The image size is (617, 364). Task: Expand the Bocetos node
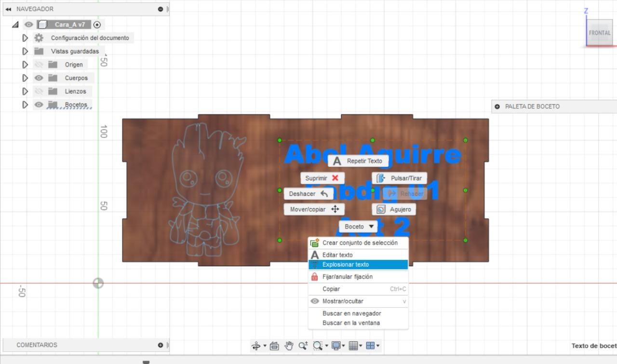coord(25,105)
